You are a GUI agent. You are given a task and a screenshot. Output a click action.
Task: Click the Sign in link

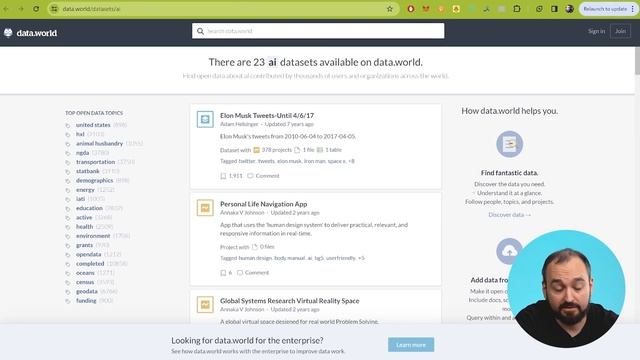(596, 31)
